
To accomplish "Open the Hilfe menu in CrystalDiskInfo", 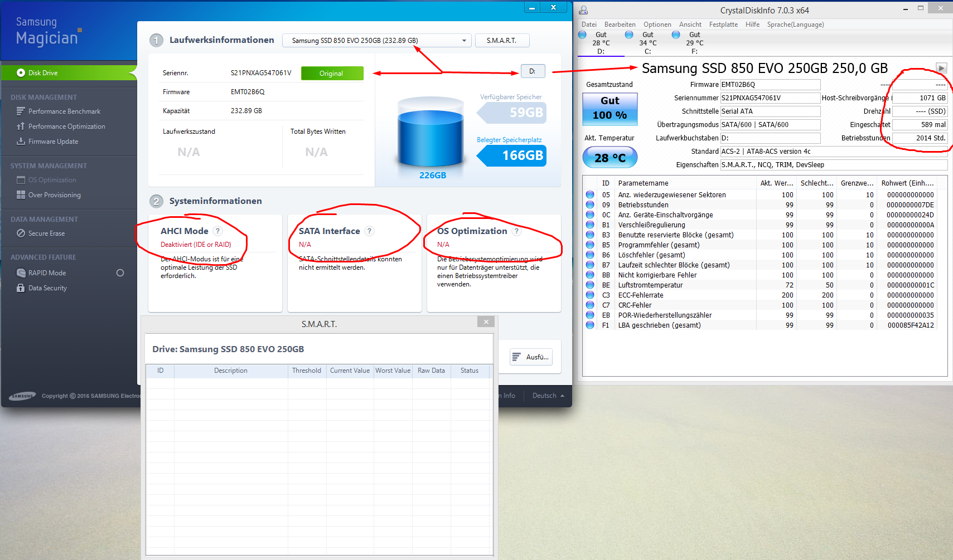I will [753, 25].
